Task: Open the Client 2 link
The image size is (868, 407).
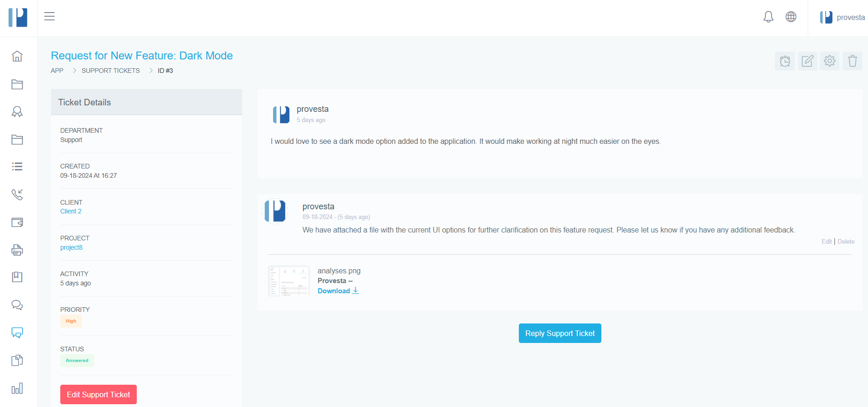Action: (71, 212)
